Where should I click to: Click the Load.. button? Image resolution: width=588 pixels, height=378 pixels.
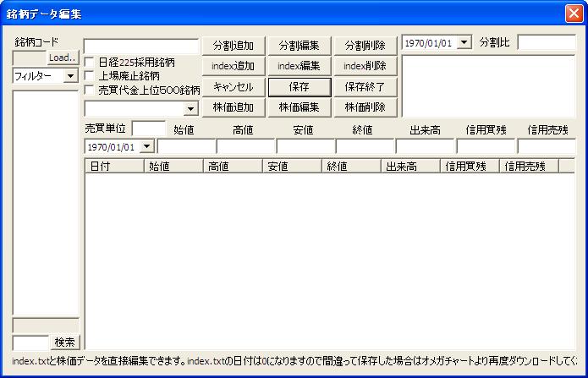(63, 58)
